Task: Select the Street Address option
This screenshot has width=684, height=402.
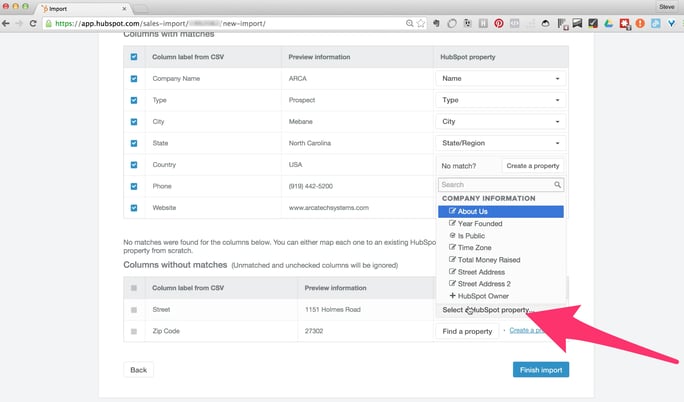Action: tap(501, 272)
